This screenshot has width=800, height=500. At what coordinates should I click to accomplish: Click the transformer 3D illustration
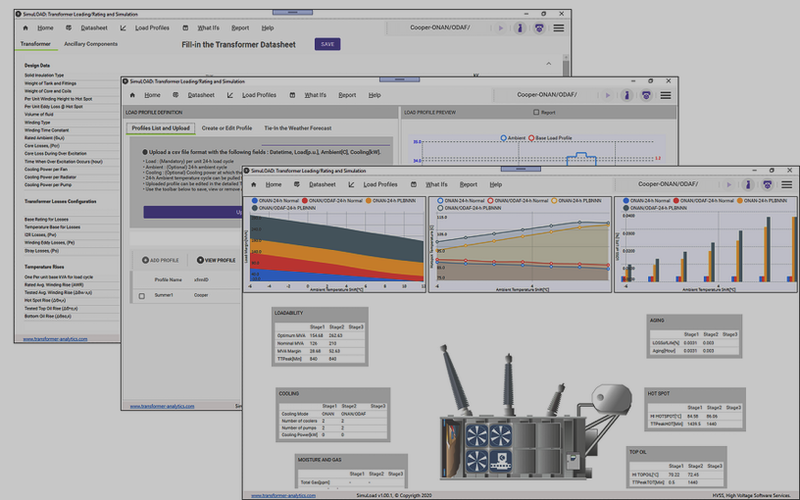[535, 414]
